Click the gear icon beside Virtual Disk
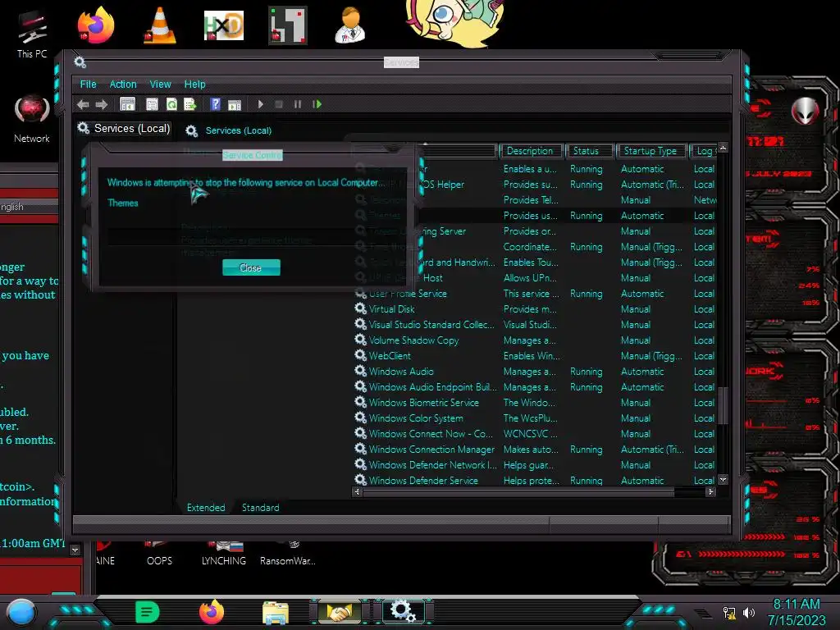The height and width of the screenshot is (630, 840). 361,308
